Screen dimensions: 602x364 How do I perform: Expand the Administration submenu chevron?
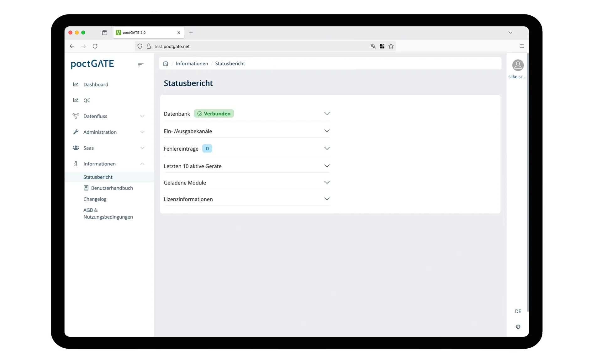click(142, 132)
